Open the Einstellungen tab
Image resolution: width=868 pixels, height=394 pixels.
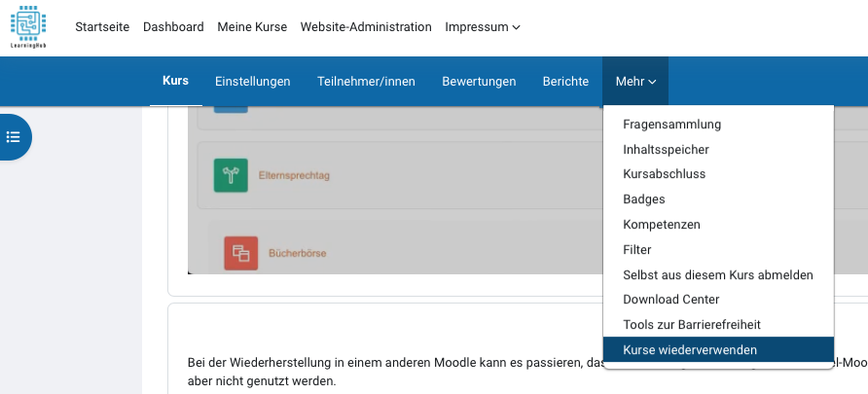[x=253, y=82]
